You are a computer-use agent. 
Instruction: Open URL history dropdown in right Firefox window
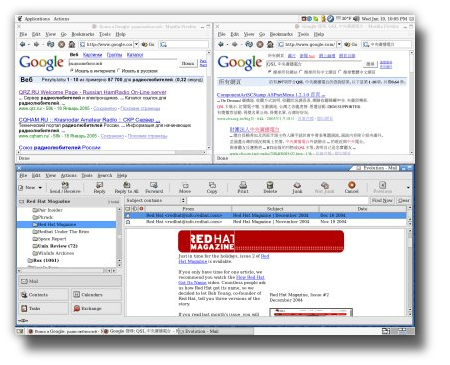tap(339, 44)
